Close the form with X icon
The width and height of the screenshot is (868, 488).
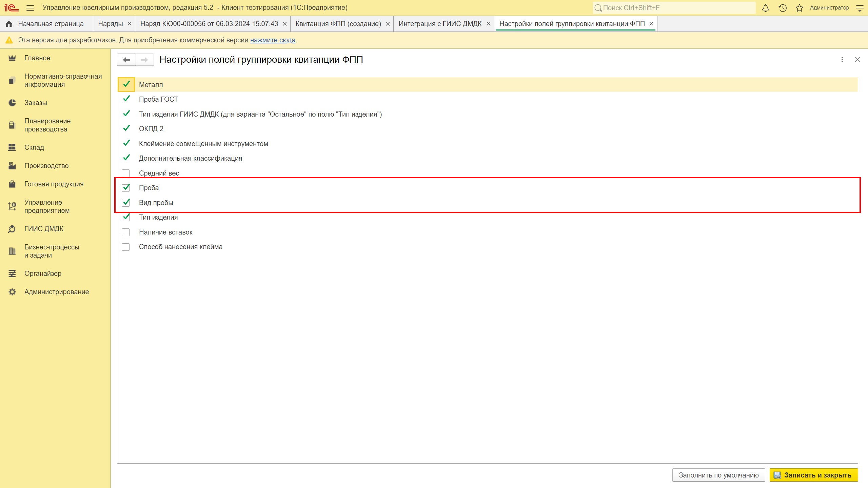point(857,60)
